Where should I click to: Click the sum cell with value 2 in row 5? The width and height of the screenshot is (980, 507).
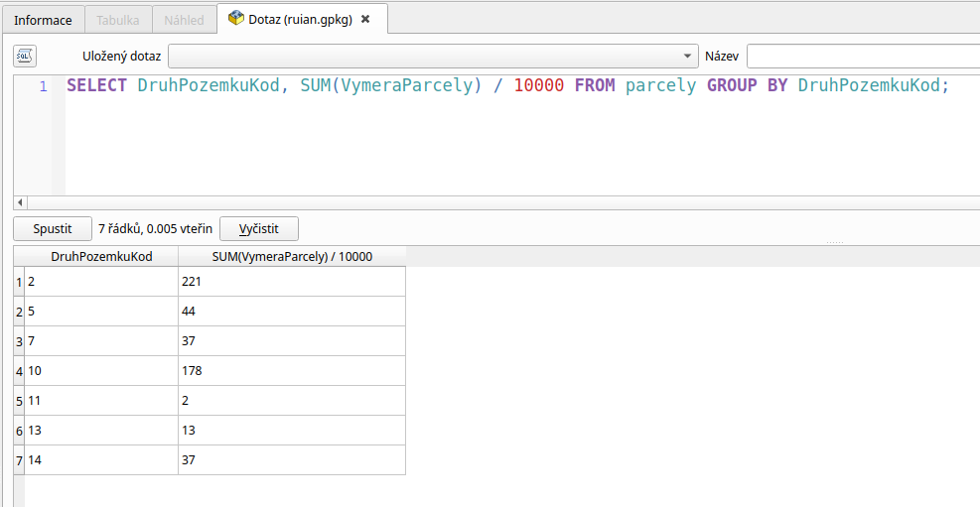click(x=292, y=400)
